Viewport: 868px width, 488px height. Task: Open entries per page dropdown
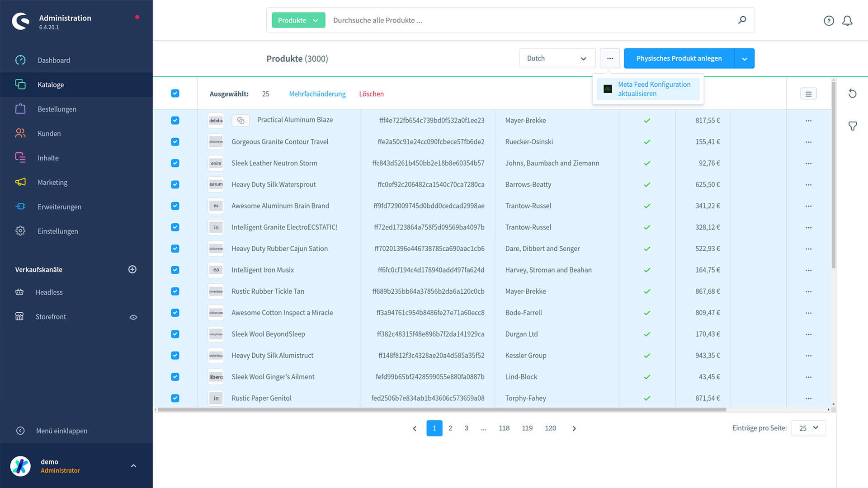coord(808,428)
